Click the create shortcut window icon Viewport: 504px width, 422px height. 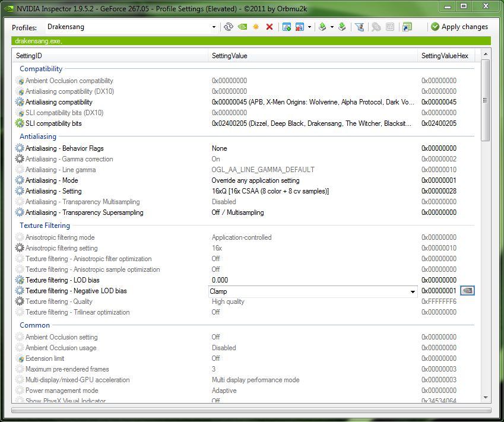click(407, 27)
